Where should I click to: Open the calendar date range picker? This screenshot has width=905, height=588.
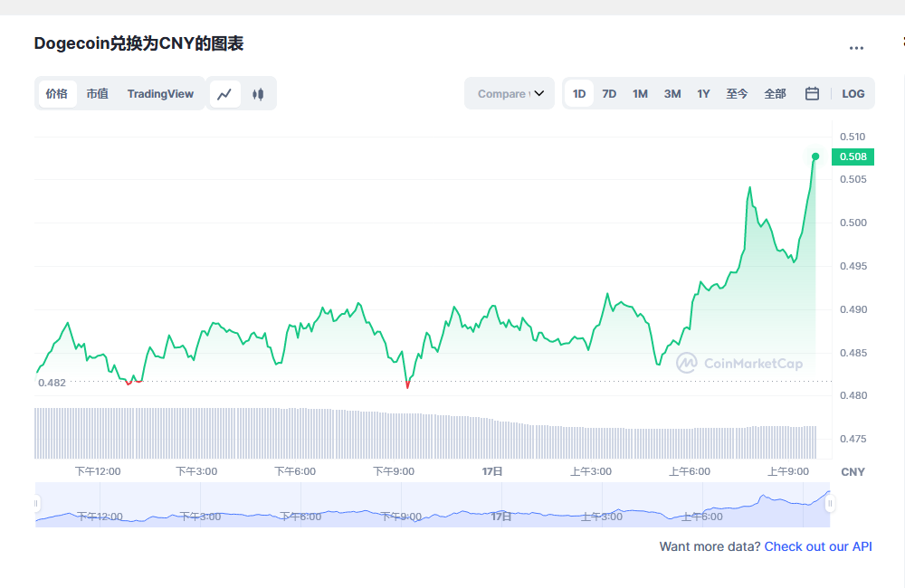[x=812, y=94]
